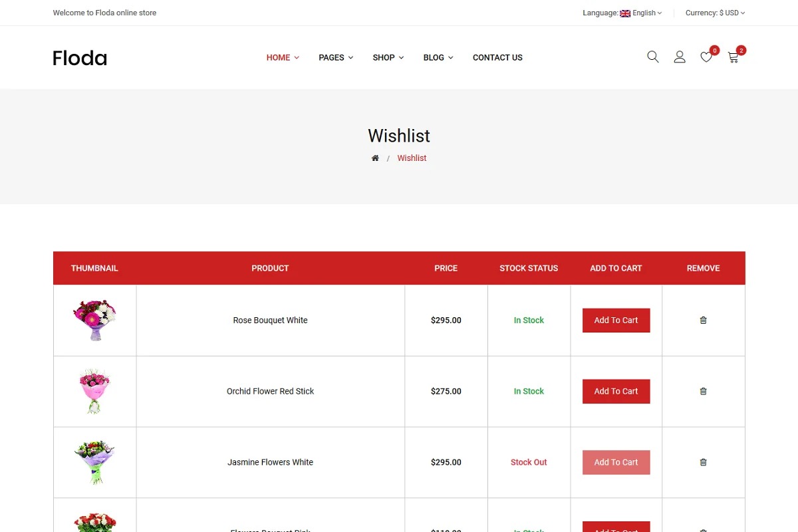Delete Orchid Flower Red Stick with trash icon
The image size is (798, 532).
(703, 392)
